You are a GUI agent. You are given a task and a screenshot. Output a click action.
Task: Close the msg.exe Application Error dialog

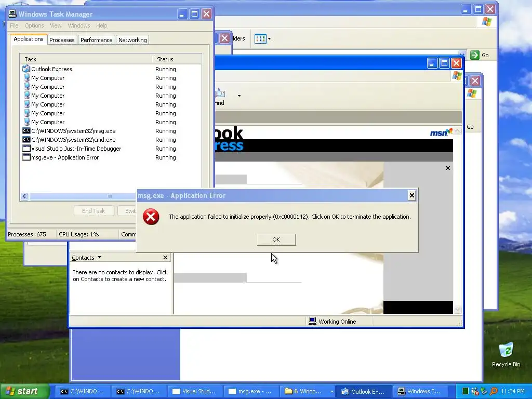pyautogui.click(x=411, y=195)
